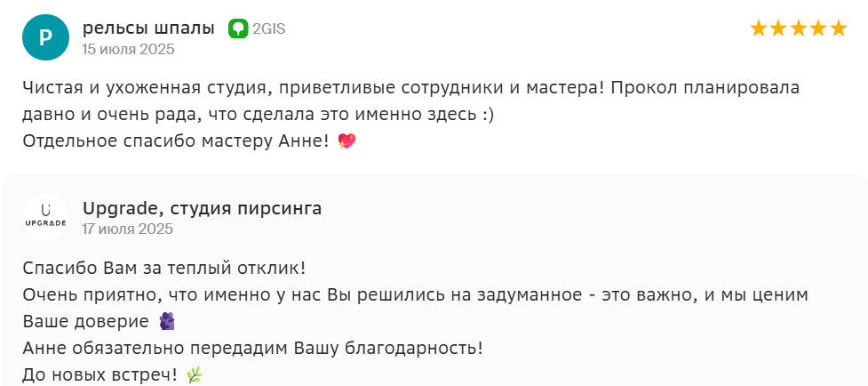Open reviewer profile "рельсы шпалы"
The width and height of the screenshot is (868, 386).
click(148, 28)
